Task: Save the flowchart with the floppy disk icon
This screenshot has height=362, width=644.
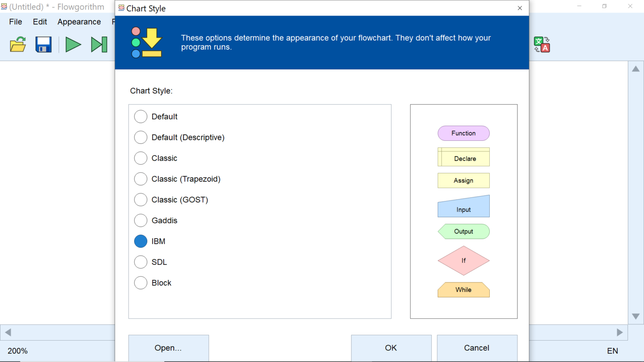Action: [43, 44]
